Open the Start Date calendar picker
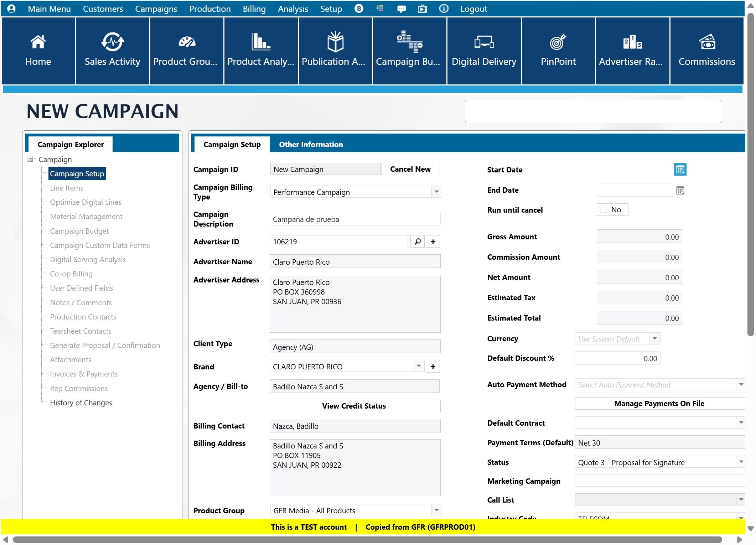 coord(680,170)
